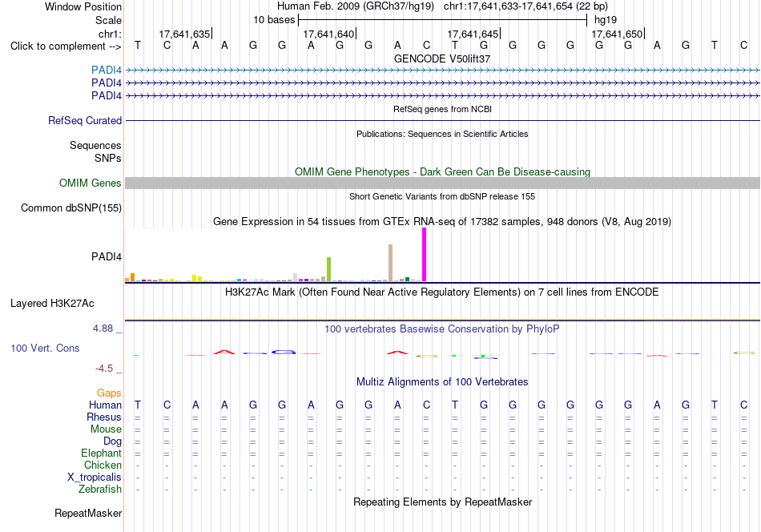Image resolution: width=761 pixels, height=532 pixels.
Task: Click 'Click to complement -->' to complement bases
Action: pyautogui.click(x=66, y=46)
